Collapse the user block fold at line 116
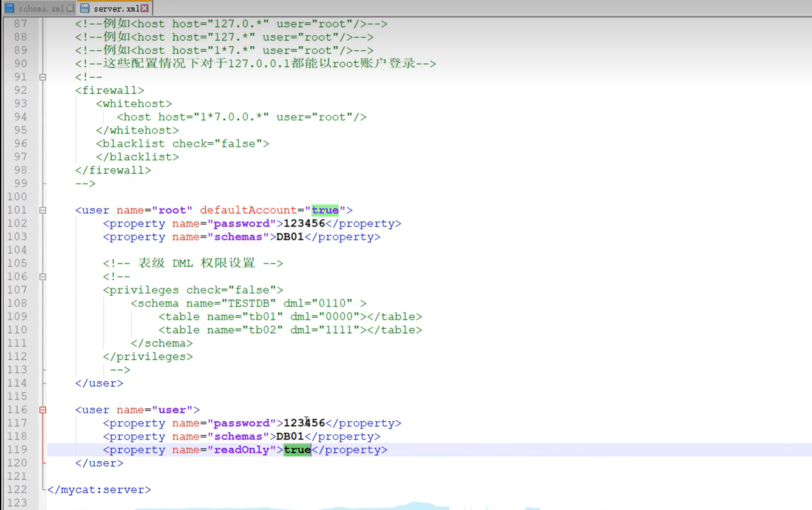The height and width of the screenshot is (510, 812). point(43,410)
